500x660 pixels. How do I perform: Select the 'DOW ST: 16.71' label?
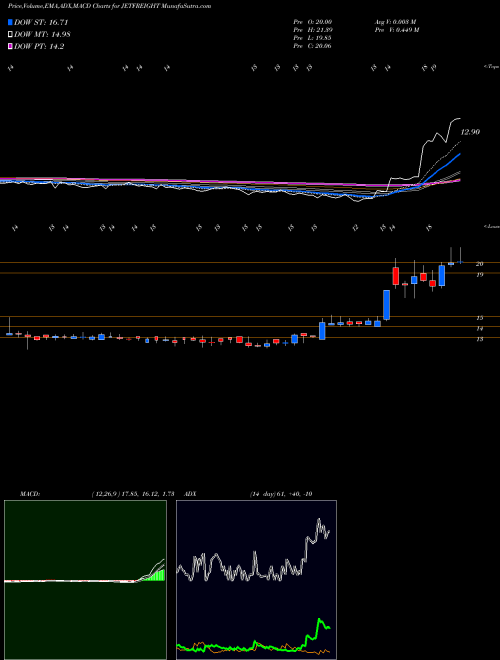click(x=41, y=22)
